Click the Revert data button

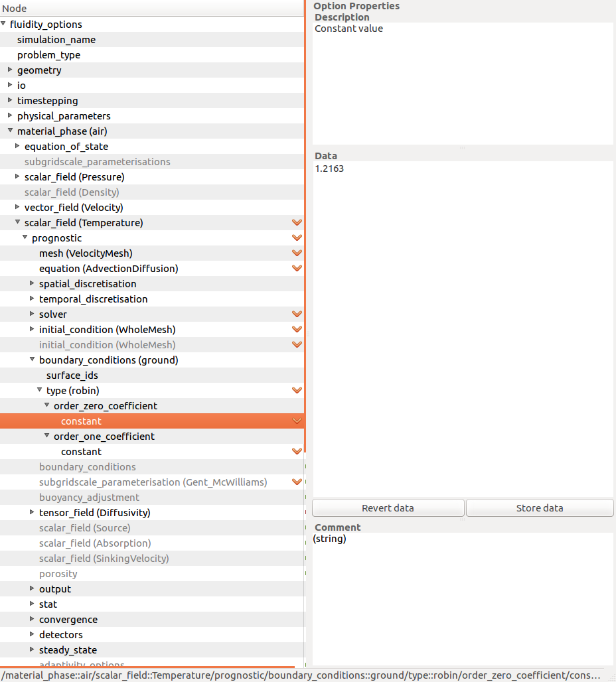388,508
